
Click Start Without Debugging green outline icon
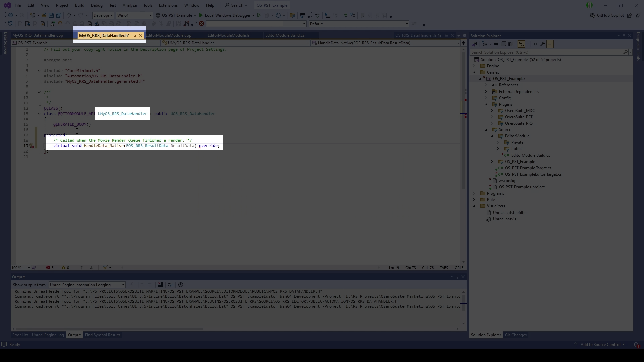pos(259,15)
